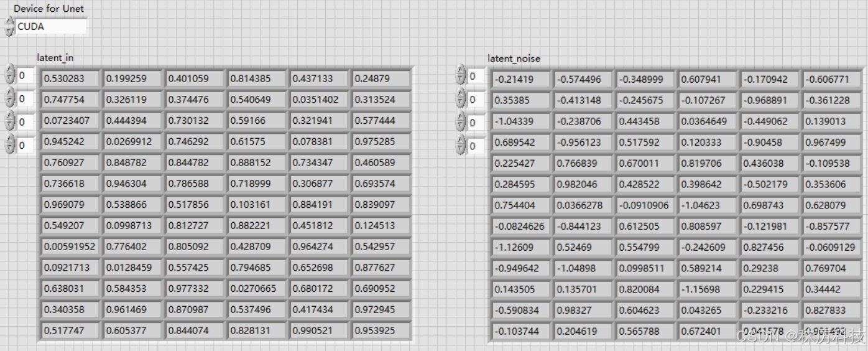Click the Device for Unet stepper arrows
The width and height of the screenshot is (868, 351).
pos(9,27)
